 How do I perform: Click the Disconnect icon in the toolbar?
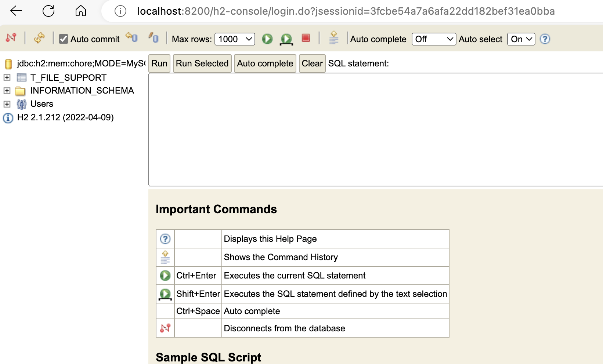11,38
